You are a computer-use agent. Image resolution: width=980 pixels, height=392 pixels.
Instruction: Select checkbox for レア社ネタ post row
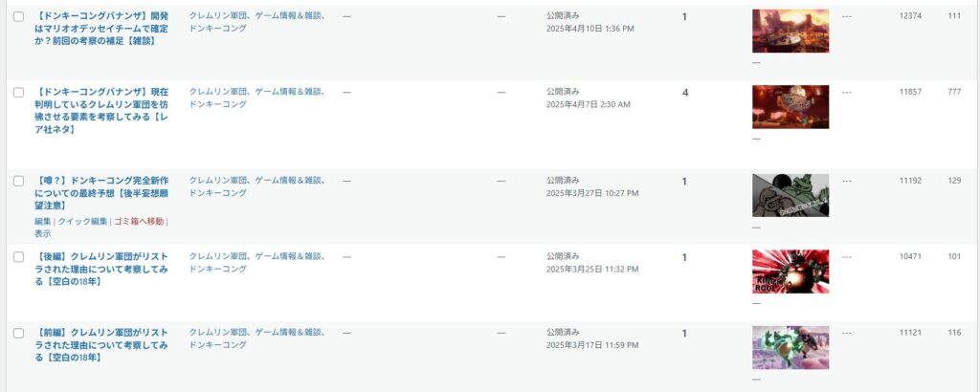(x=19, y=93)
